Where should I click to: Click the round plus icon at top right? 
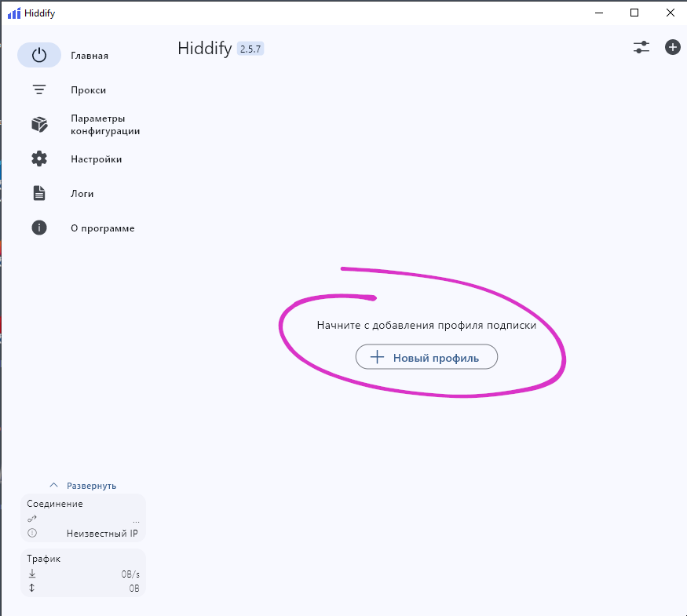click(x=673, y=48)
